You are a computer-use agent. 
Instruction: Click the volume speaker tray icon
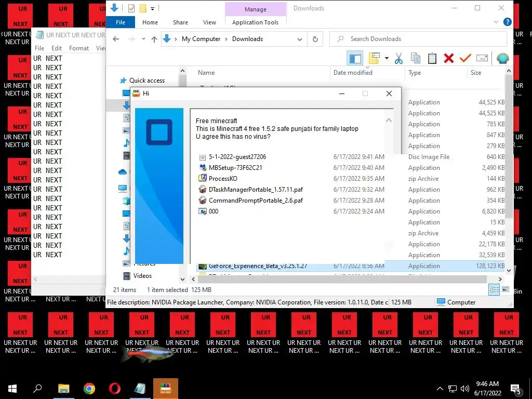pos(465,389)
